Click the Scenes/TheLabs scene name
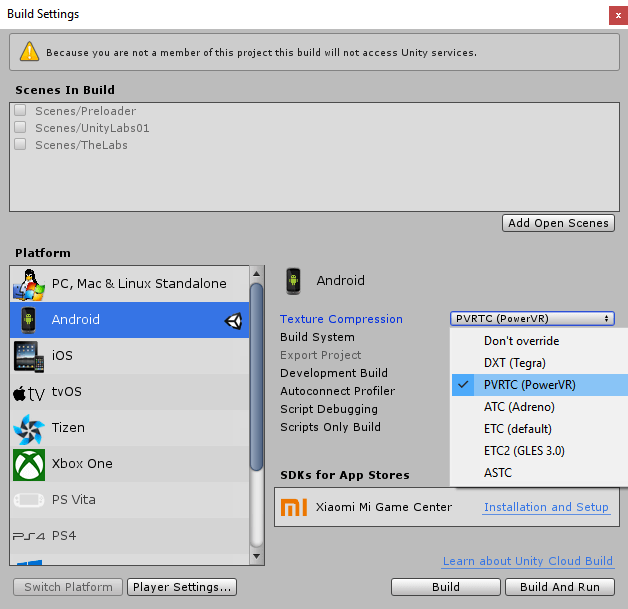The width and height of the screenshot is (628, 609). click(x=81, y=145)
